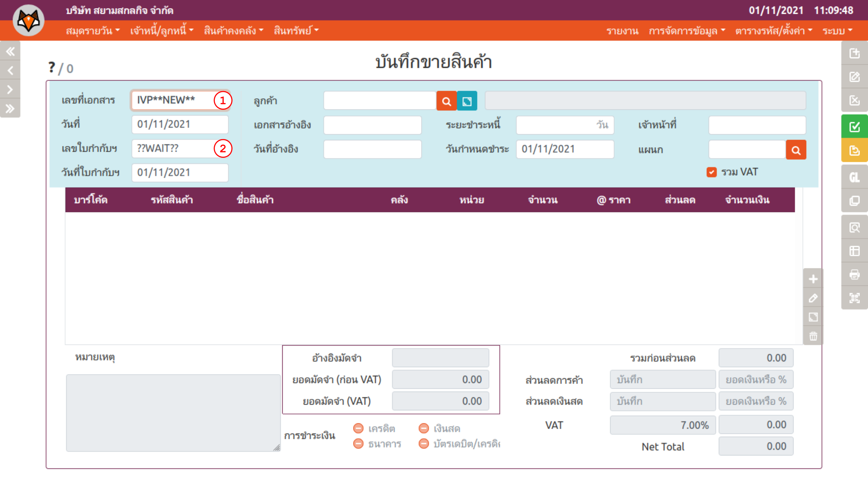The image size is (868, 488).
Task: Open ระบบ dropdown menu
Action: pyautogui.click(x=837, y=30)
